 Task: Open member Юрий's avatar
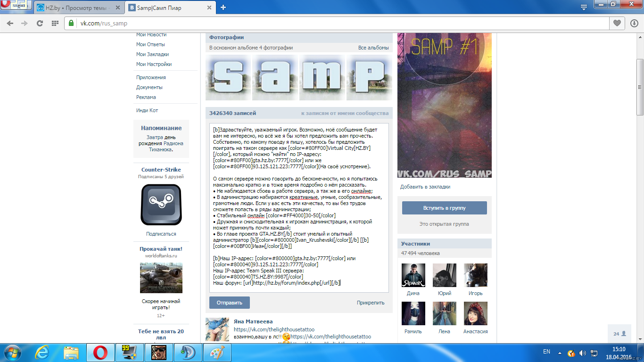[x=445, y=275]
